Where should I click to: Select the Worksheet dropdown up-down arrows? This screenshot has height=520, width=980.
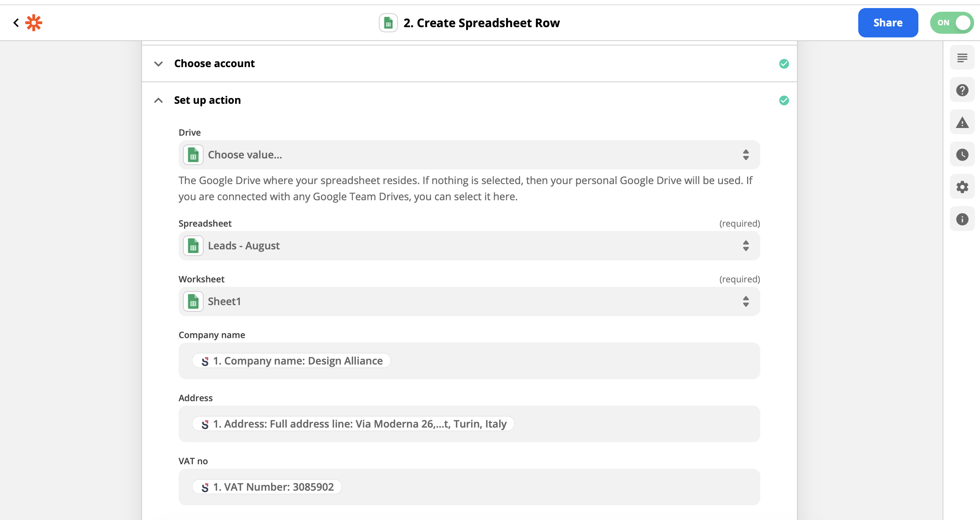coord(746,302)
